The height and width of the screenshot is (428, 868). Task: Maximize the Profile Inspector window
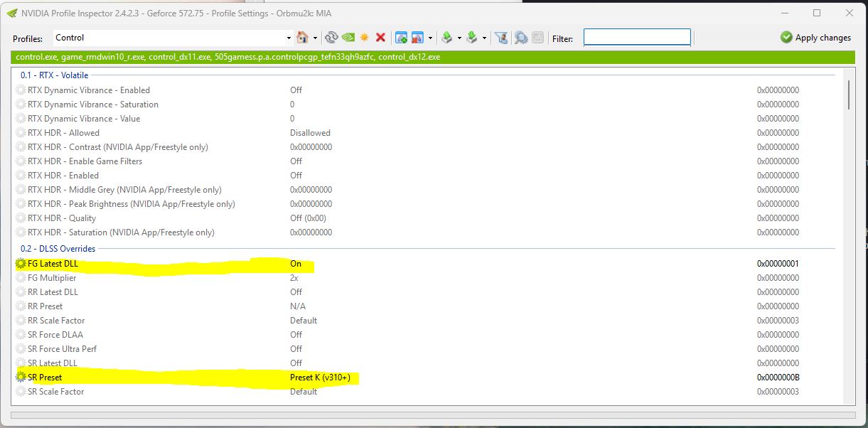click(x=817, y=13)
